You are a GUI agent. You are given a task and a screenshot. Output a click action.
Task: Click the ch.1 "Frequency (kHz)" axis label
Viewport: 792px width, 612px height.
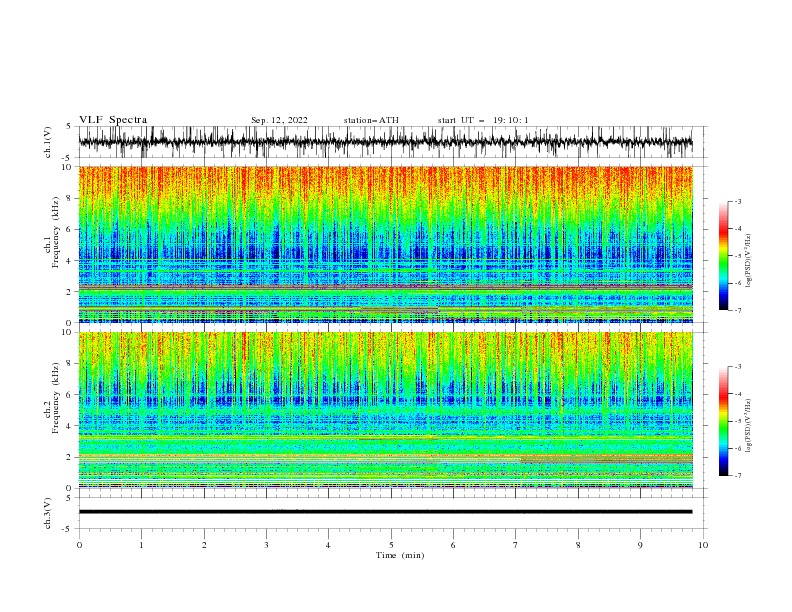pyautogui.click(x=56, y=233)
